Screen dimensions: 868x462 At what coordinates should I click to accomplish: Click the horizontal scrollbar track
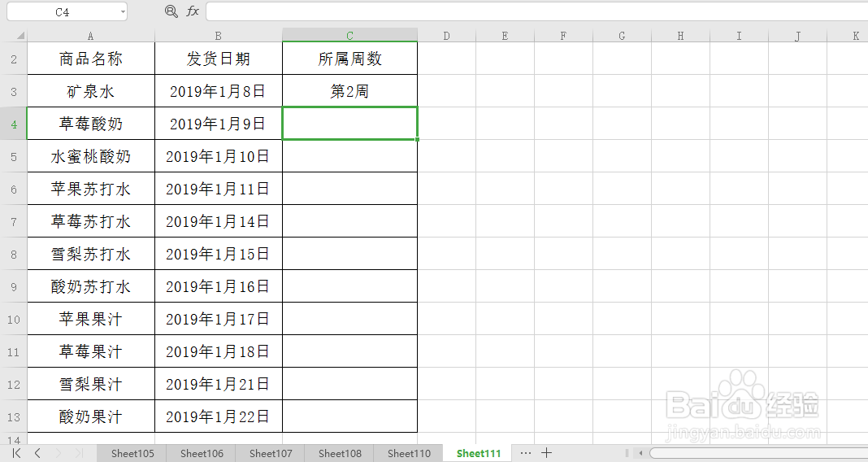pyautogui.click(x=758, y=453)
